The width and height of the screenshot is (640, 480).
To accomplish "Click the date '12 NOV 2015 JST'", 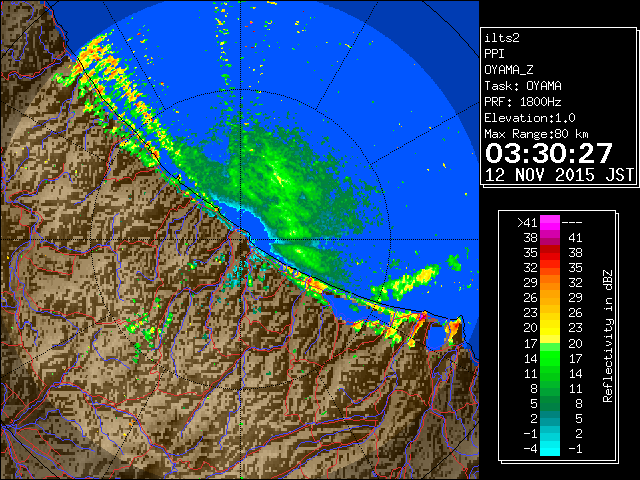I will 559,175.
